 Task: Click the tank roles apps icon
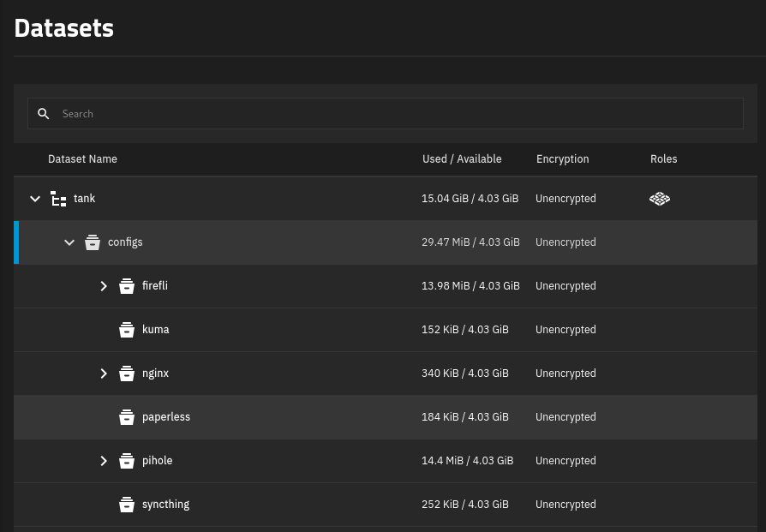coord(660,199)
